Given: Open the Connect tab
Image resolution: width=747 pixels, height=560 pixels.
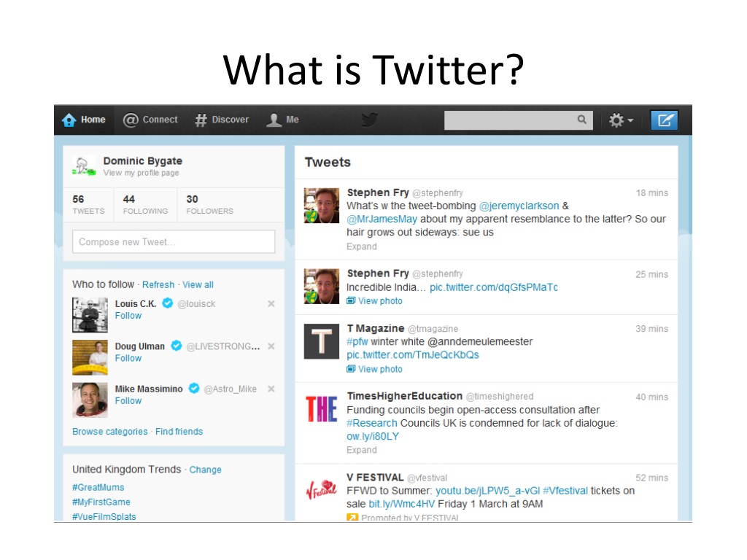Looking at the screenshot, I should click(x=150, y=120).
